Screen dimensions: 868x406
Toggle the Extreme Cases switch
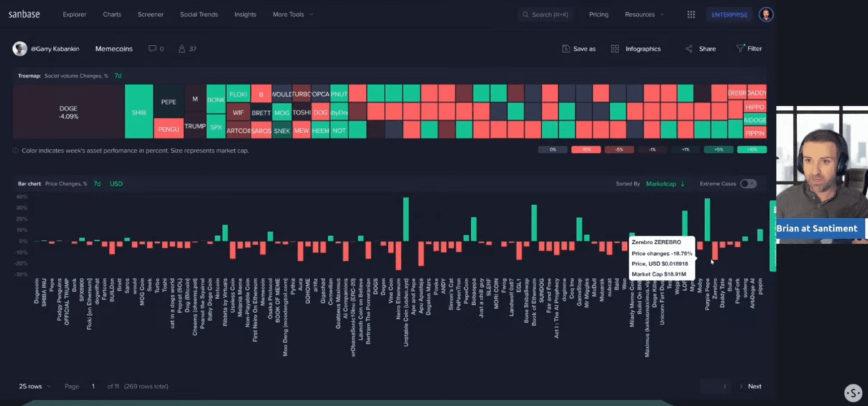[748, 184]
